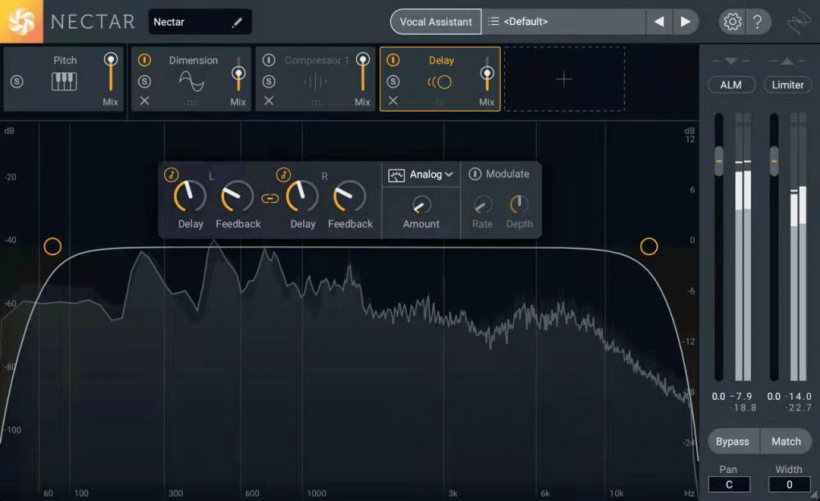The height and width of the screenshot is (501, 820).
Task: Click the Pitch module piano keyboard icon
Action: tap(64, 82)
